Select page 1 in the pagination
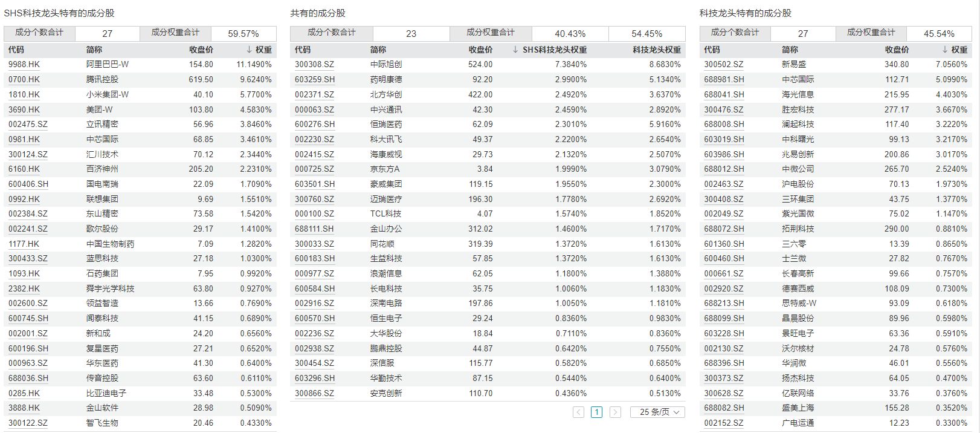980x433 pixels. point(596,412)
